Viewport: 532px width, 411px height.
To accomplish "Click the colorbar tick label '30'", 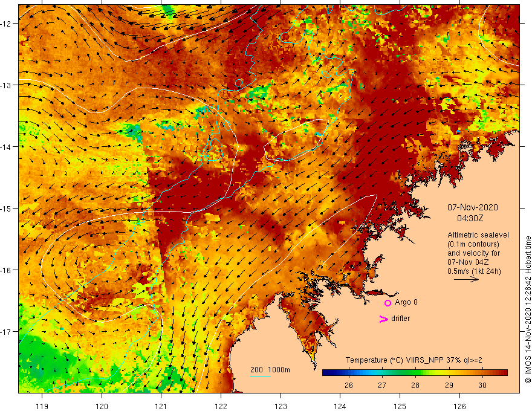I will [x=482, y=386].
